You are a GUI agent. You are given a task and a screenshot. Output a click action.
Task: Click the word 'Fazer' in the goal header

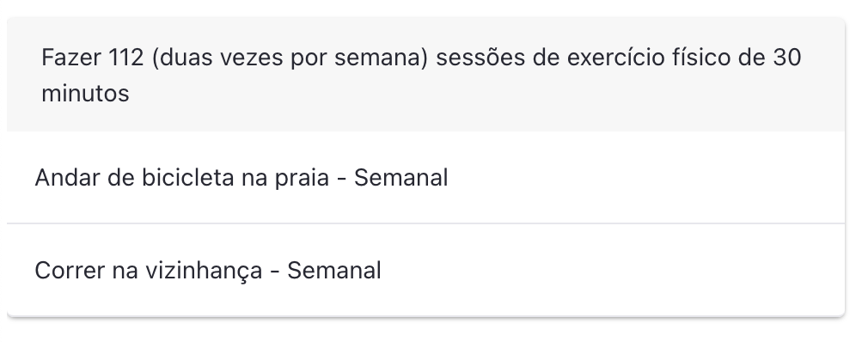[x=71, y=58]
